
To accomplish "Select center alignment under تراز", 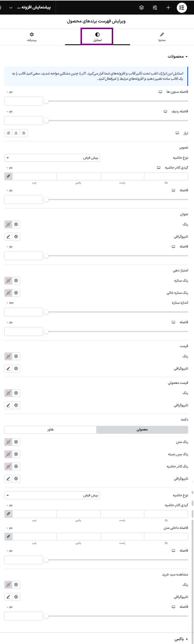I will [16, 133].
